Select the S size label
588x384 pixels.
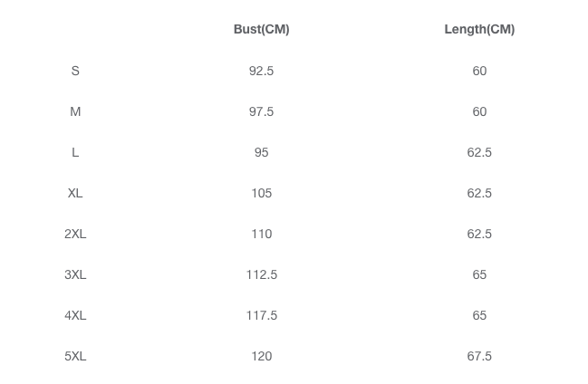coord(75,71)
